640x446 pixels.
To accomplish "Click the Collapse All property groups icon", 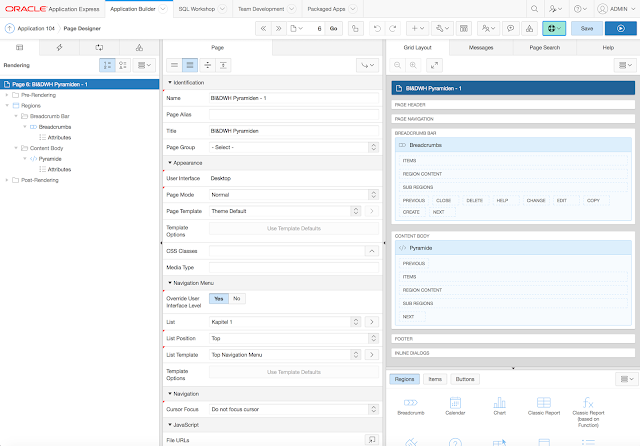I will 208,65.
